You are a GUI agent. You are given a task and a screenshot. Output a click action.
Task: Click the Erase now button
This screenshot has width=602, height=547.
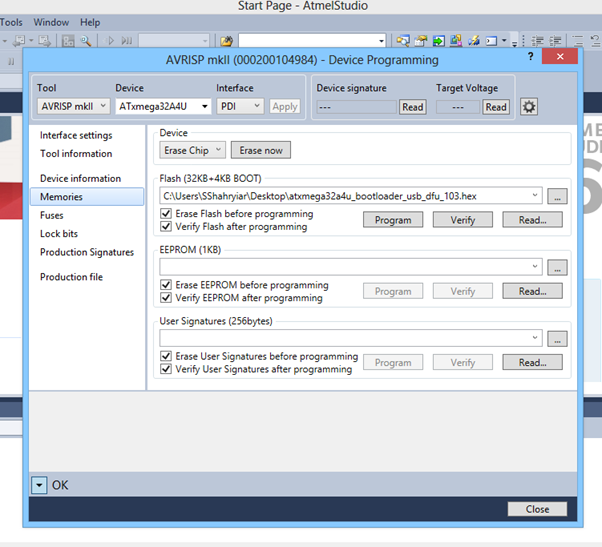(261, 150)
